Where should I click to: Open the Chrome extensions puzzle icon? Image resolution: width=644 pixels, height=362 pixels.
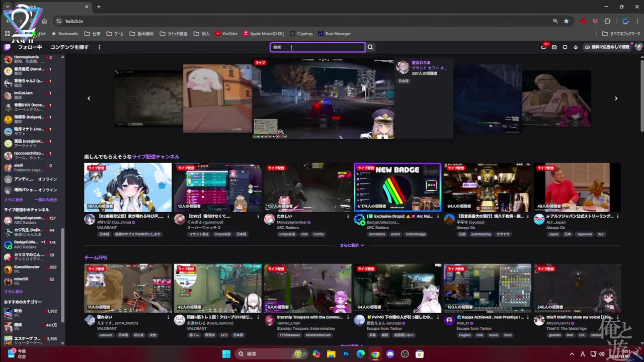click(x=607, y=21)
